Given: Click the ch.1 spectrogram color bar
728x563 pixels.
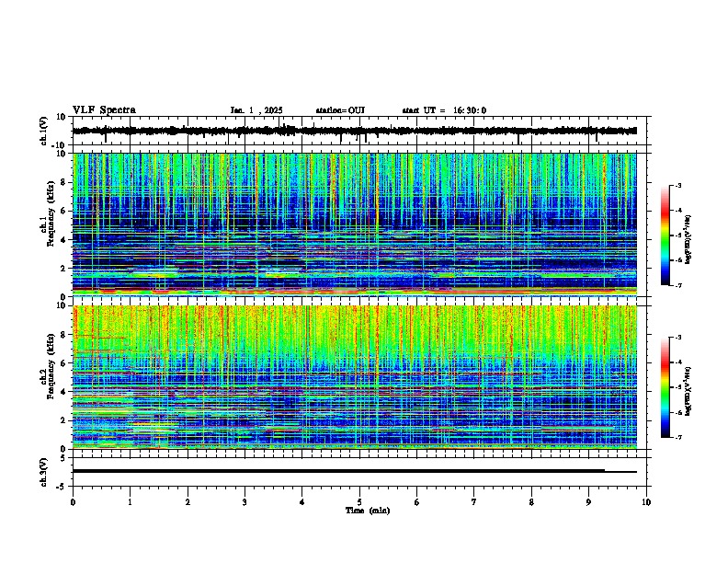Looking at the screenshot, I should pyautogui.click(x=665, y=236).
